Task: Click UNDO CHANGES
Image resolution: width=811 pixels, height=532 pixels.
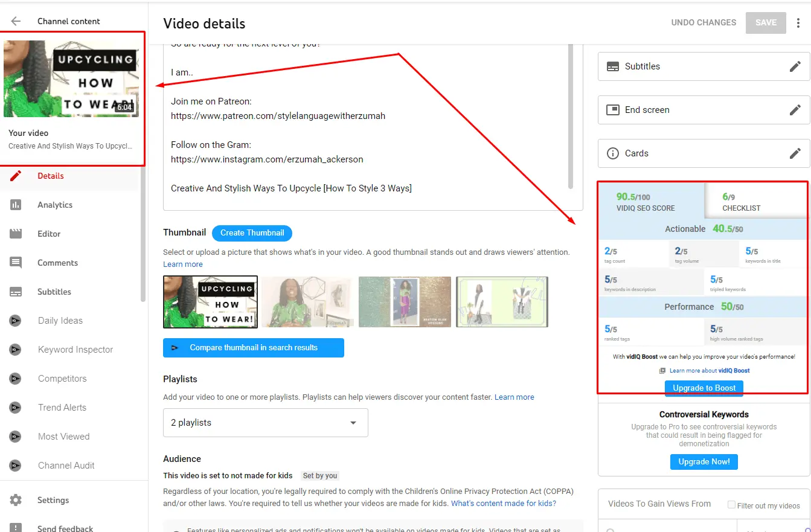Action: click(704, 22)
